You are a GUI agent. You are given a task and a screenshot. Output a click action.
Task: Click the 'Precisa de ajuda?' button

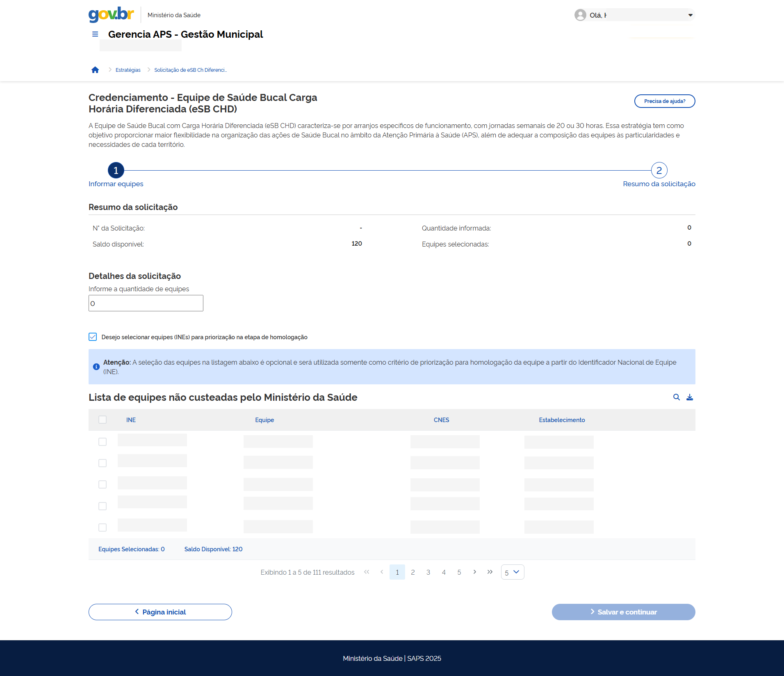click(664, 101)
